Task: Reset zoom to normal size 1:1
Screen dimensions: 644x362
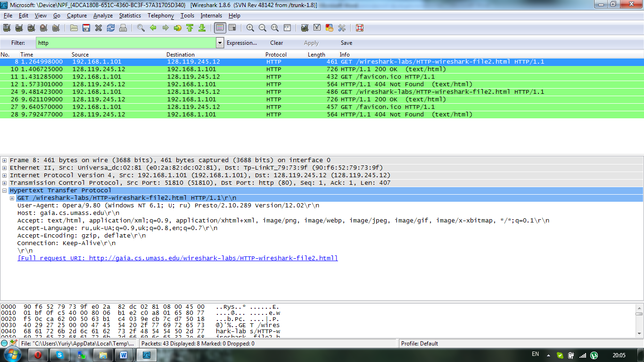Action: 275,28
